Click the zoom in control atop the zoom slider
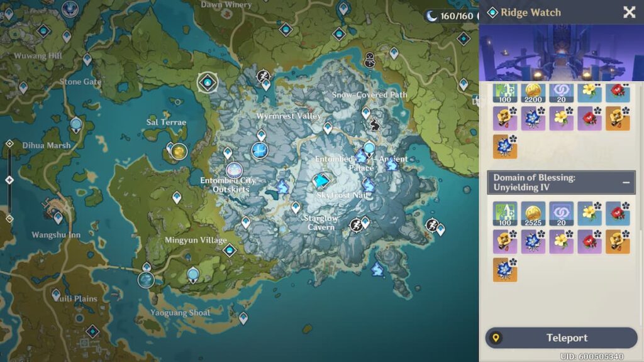The width and height of the screenshot is (644, 362). 9,143
